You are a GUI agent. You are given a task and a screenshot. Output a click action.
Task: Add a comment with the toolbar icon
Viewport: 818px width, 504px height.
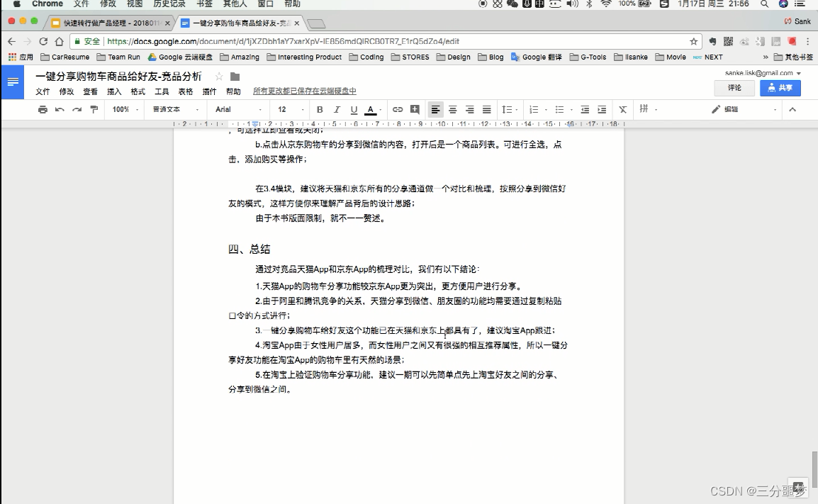pyautogui.click(x=415, y=109)
